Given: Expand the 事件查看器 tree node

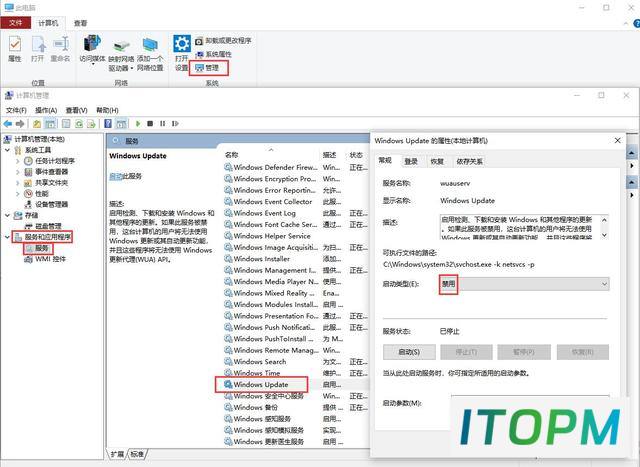Looking at the screenshot, I should 18,172.
